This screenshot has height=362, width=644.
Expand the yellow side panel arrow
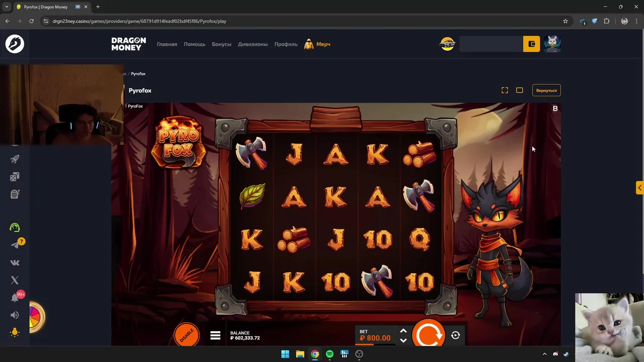tap(639, 188)
